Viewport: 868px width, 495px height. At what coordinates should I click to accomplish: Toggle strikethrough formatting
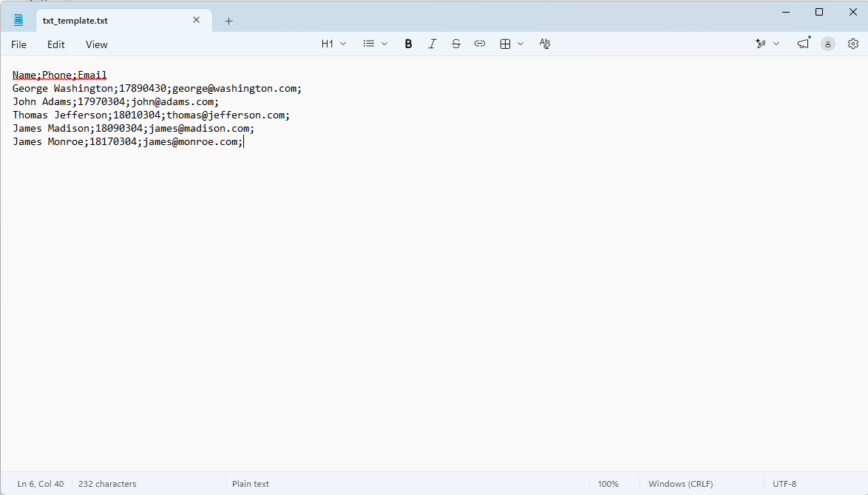pyautogui.click(x=456, y=44)
